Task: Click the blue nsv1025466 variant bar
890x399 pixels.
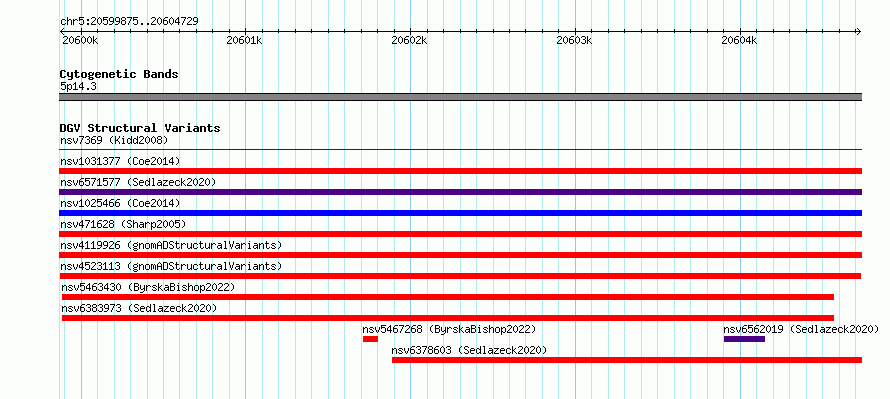Action: click(460, 213)
